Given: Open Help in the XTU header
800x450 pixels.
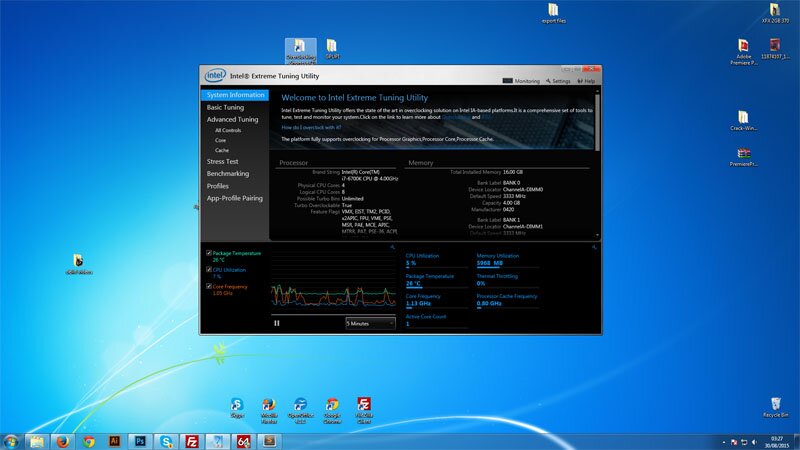Looking at the screenshot, I should point(586,81).
